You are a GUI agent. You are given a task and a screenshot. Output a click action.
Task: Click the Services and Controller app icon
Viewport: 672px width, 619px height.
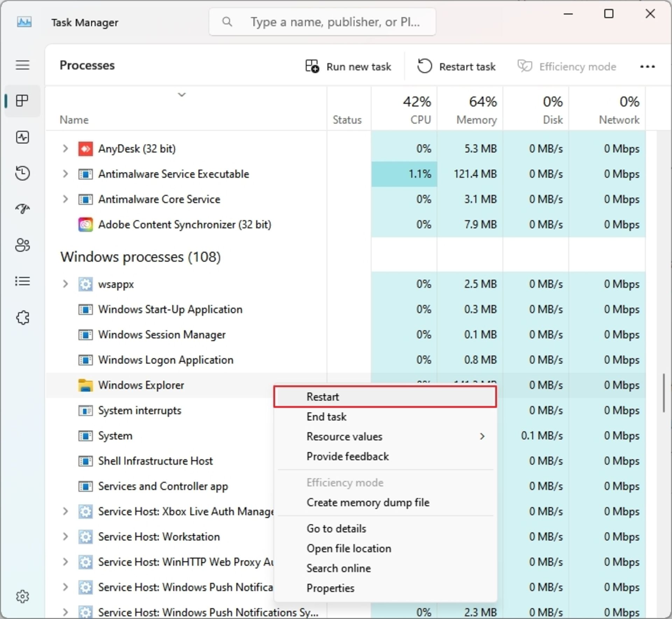click(x=85, y=486)
